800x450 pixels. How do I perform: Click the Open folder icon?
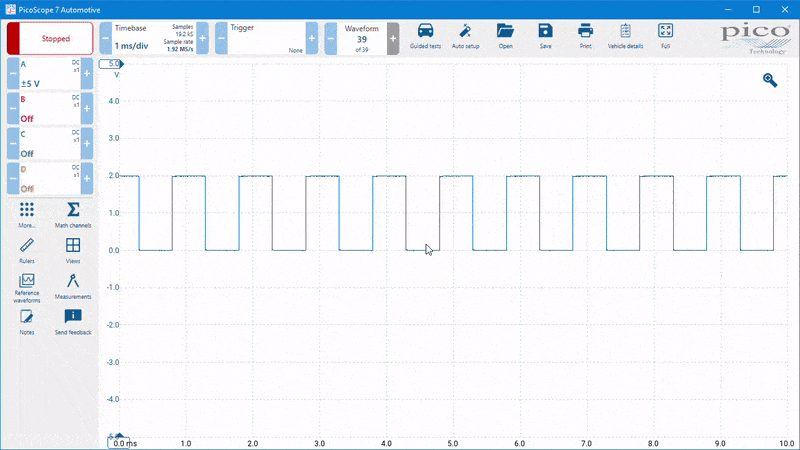coord(506,36)
